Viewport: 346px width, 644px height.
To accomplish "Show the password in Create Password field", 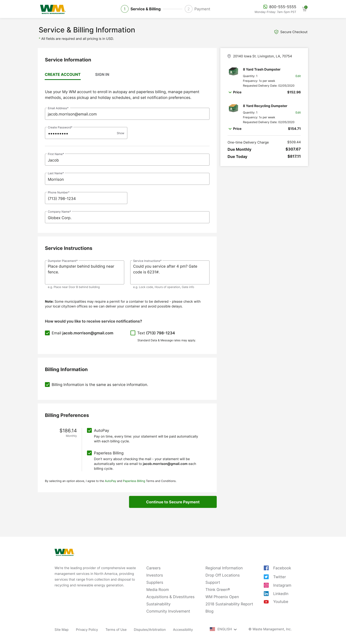I will coord(120,133).
